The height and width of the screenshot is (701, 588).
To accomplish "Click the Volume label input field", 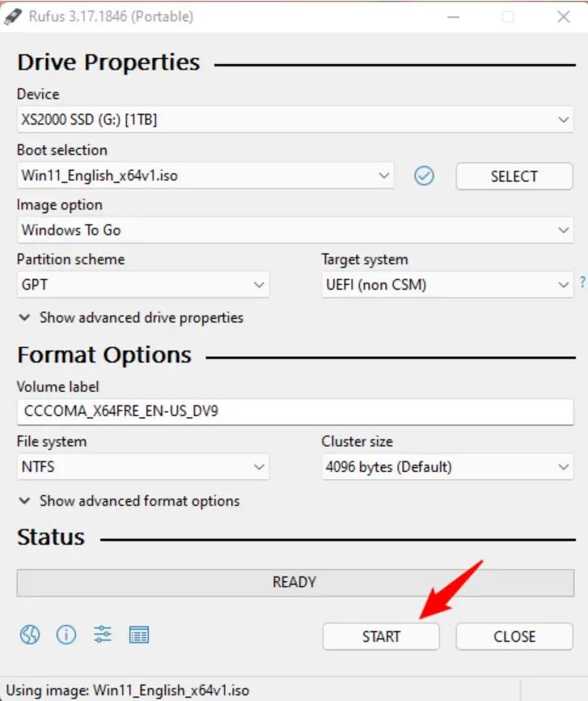I will point(295,411).
